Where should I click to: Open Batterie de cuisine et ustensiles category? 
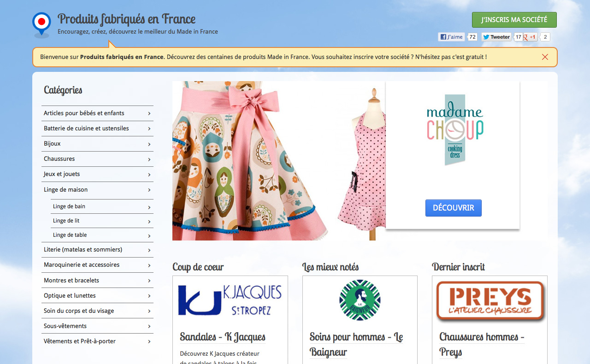click(97, 129)
